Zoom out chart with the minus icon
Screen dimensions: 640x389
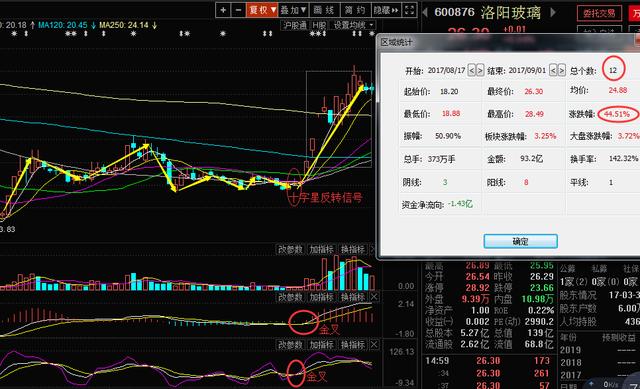(x=238, y=10)
